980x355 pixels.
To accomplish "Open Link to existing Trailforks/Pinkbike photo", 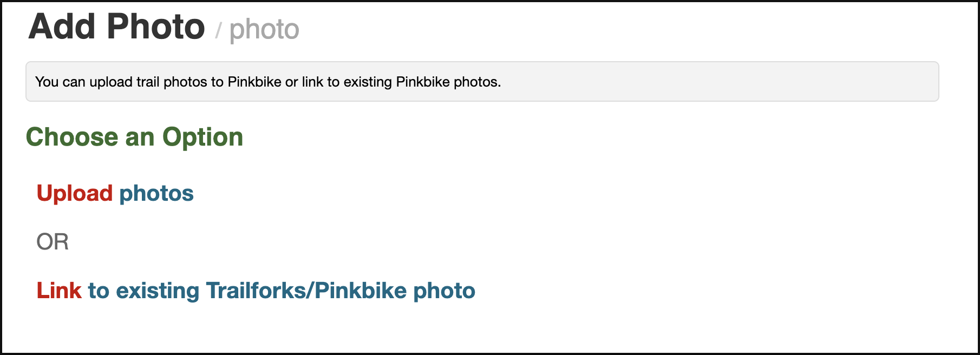I will [x=256, y=291].
